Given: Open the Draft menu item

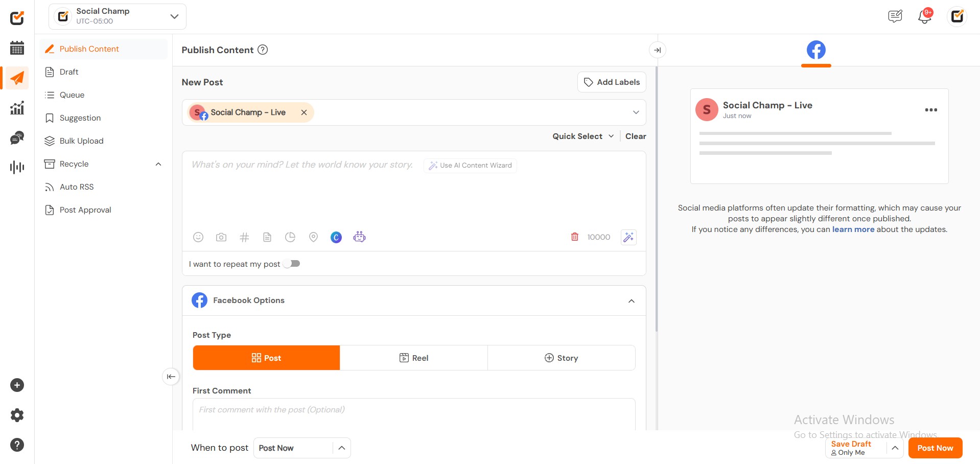Looking at the screenshot, I should click(69, 72).
